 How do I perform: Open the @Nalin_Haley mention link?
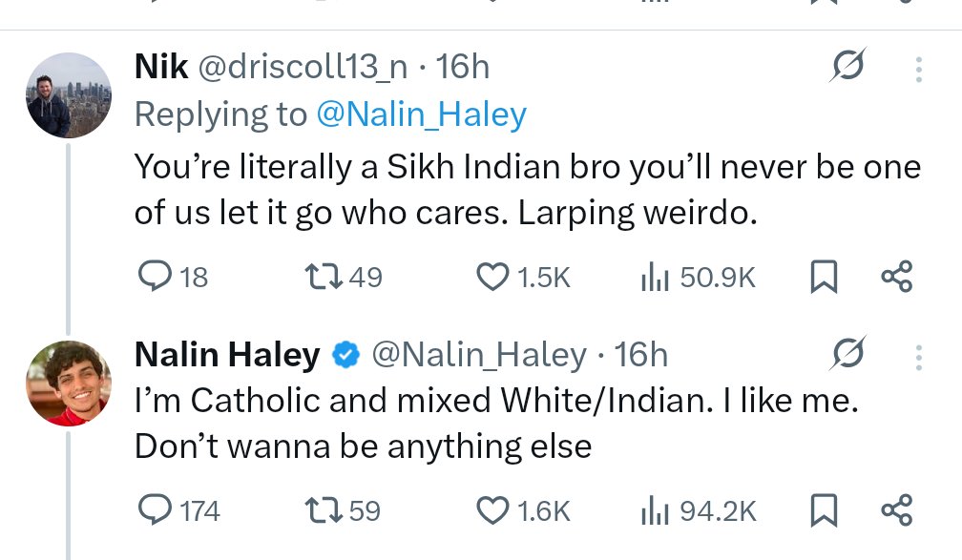coord(421,114)
